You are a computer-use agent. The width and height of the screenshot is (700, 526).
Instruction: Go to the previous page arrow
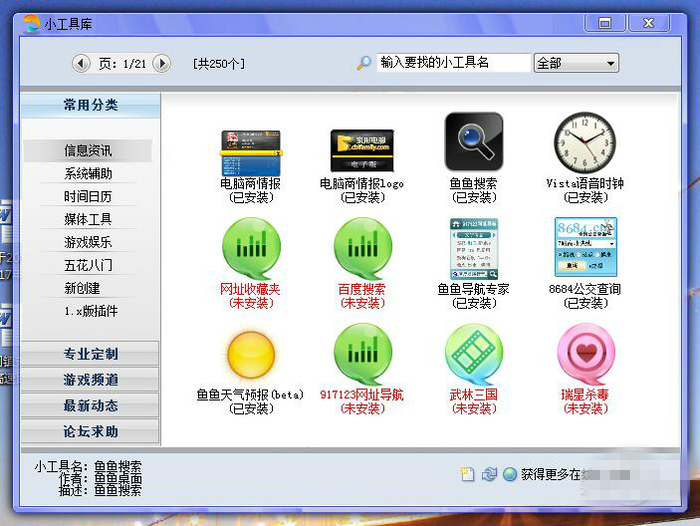pos(81,64)
